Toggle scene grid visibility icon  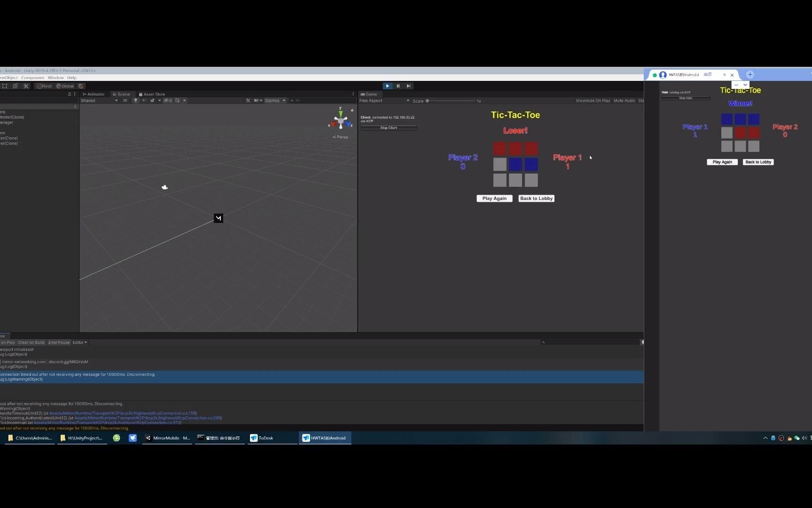point(178,101)
